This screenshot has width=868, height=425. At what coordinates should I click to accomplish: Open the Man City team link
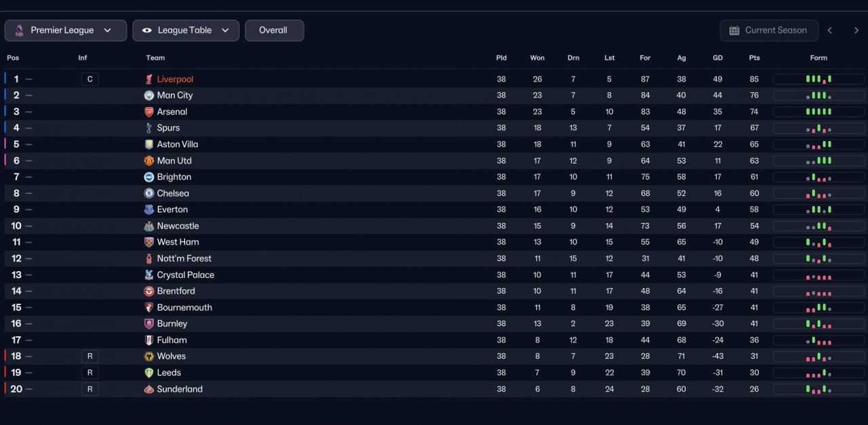[x=175, y=96]
